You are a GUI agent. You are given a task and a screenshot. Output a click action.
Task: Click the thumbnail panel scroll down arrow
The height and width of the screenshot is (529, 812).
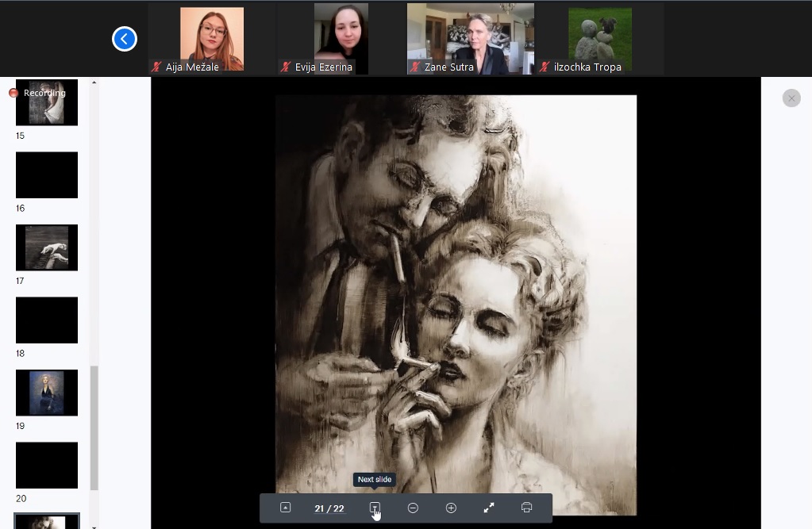pyautogui.click(x=94, y=527)
